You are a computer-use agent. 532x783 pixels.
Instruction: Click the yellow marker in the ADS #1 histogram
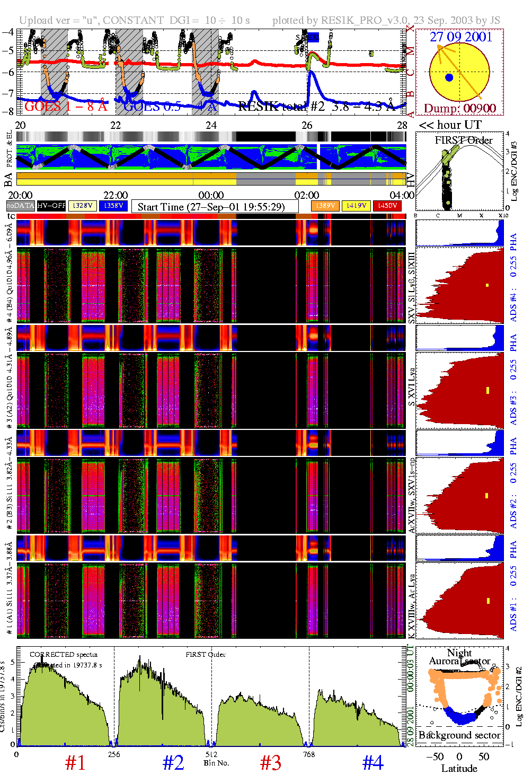[x=487, y=601]
